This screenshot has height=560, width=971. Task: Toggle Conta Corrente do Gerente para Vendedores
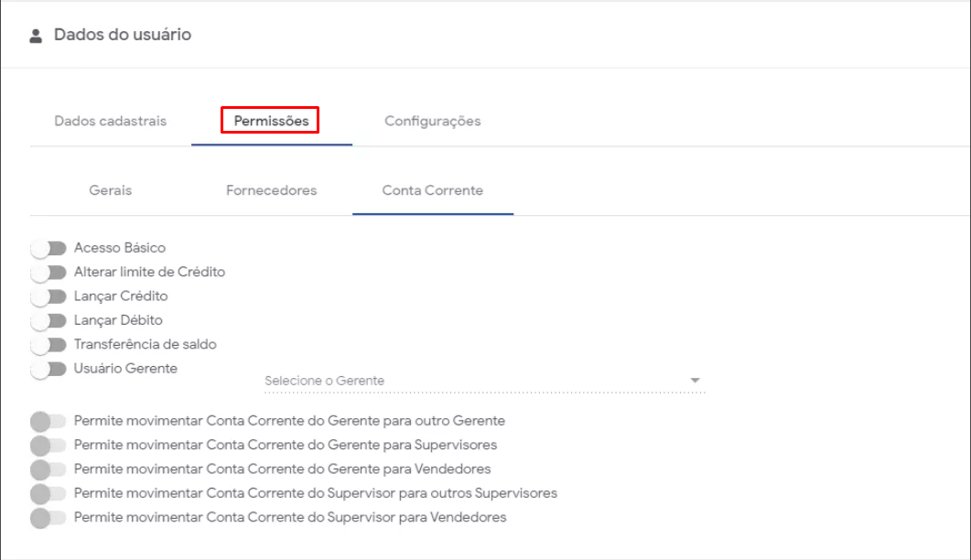pyautogui.click(x=49, y=469)
